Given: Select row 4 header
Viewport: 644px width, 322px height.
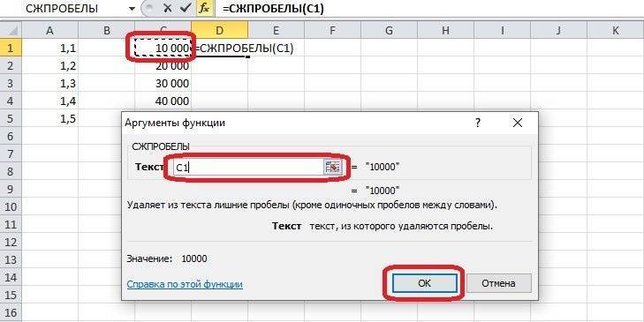Looking at the screenshot, I should click(x=11, y=101).
